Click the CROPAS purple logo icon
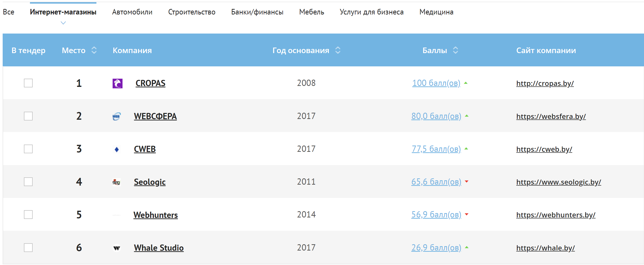Image resolution: width=644 pixels, height=265 pixels. click(117, 83)
